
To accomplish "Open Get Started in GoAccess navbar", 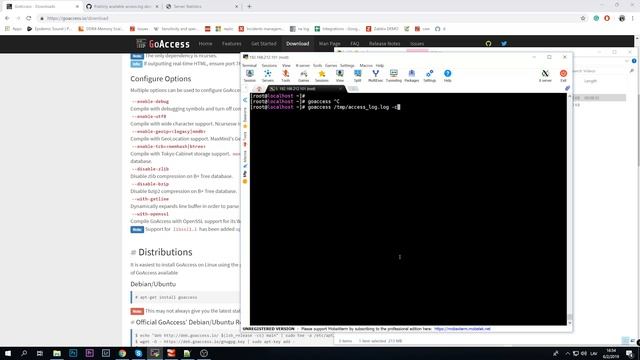I will pos(264,44).
